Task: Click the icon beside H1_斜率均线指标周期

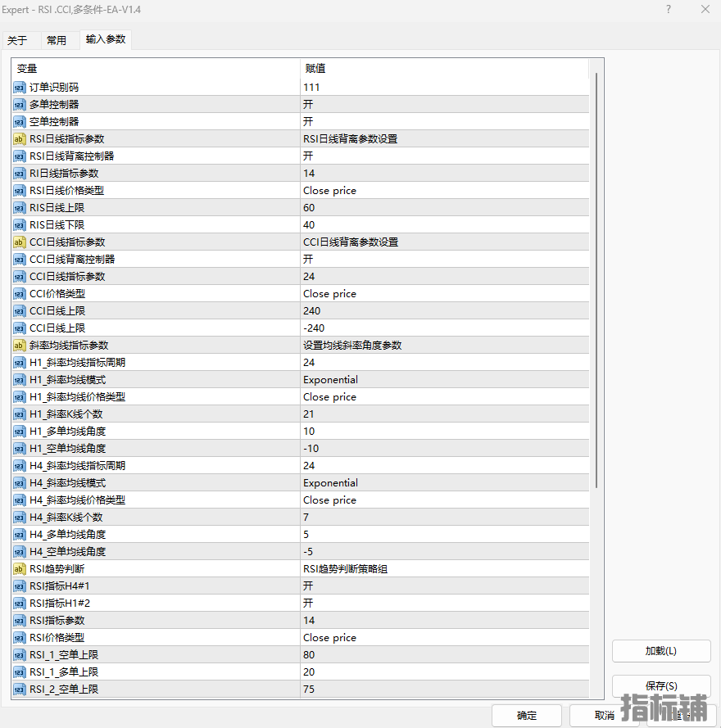Action: click(19, 362)
